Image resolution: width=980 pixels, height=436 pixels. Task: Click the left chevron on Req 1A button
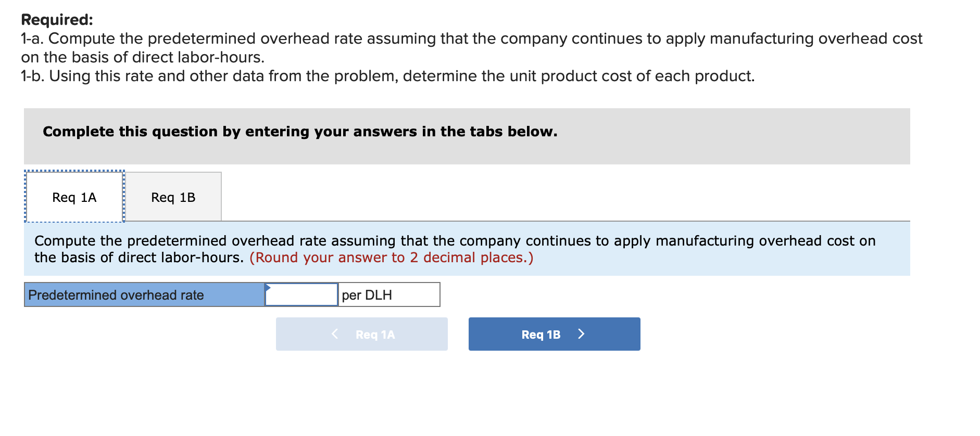point(335,334)
